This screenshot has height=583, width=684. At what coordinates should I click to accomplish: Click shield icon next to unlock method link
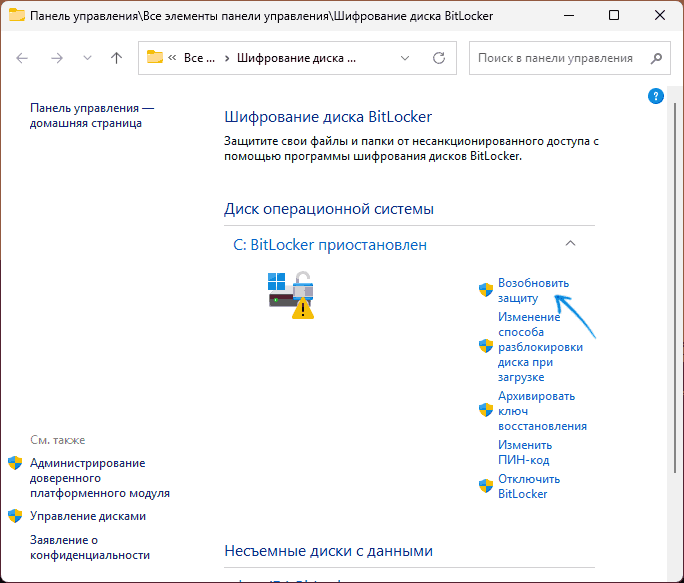(x=486, y=346)
